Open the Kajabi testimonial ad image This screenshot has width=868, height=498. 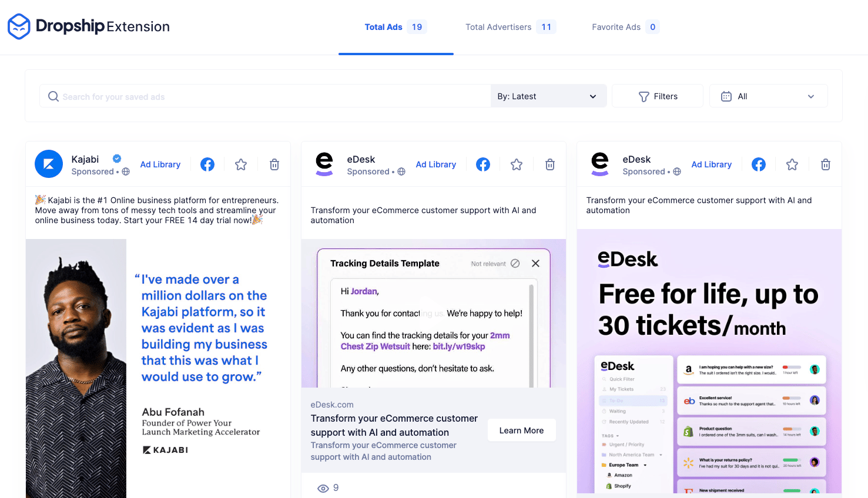(x=158, y=368)
